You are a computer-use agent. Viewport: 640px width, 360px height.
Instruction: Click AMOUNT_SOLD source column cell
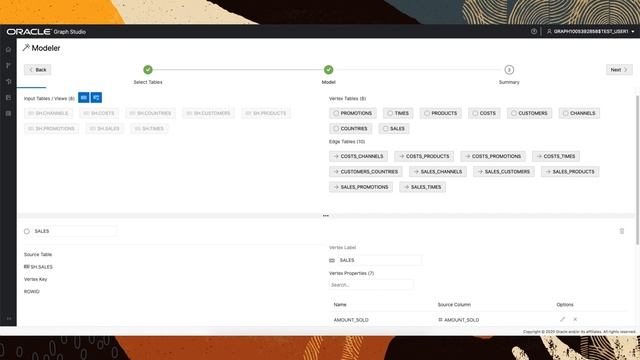coord(459,320)
